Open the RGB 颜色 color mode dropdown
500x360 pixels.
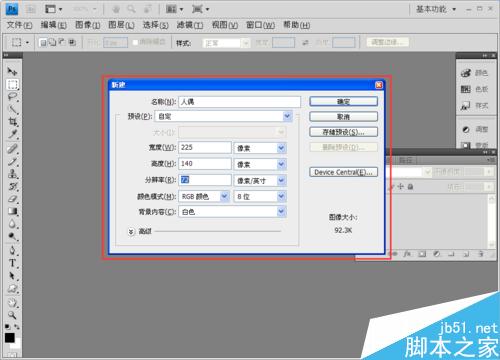(x=204, y=196)
